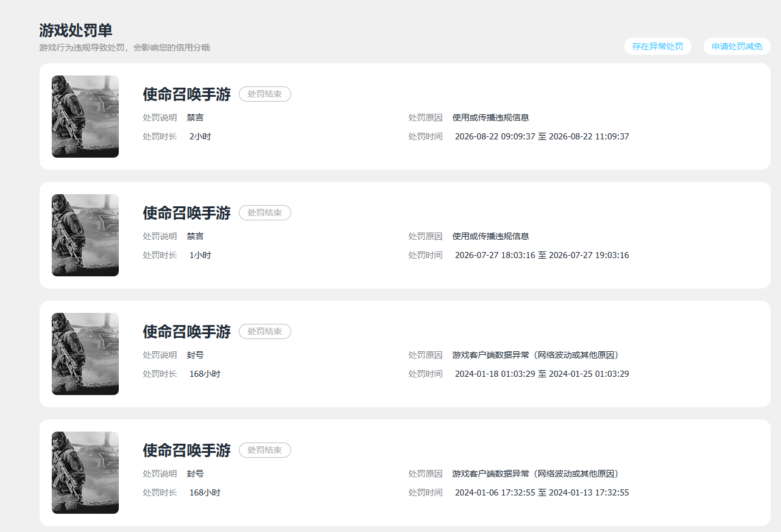Click 处罚结束 badge on the 2024-01-18 ban
Image resolution: width=781 pixels, height=532 pixels.
265,331
